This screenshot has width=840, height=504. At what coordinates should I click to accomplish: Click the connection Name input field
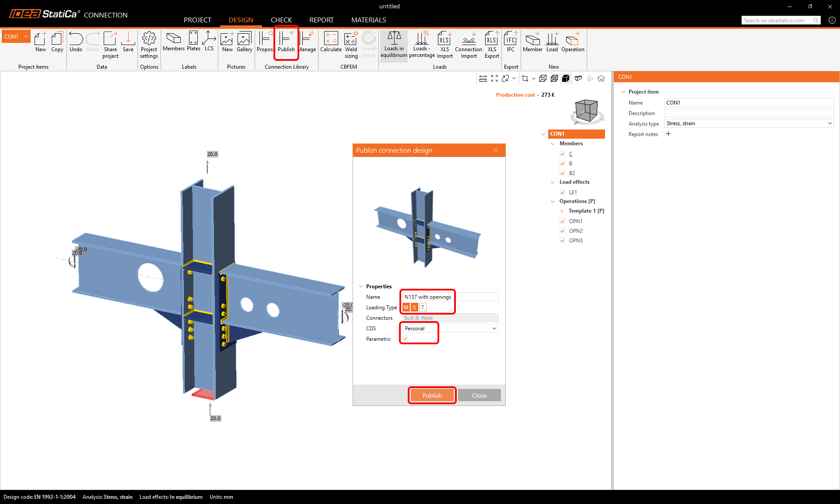(450, 297)
